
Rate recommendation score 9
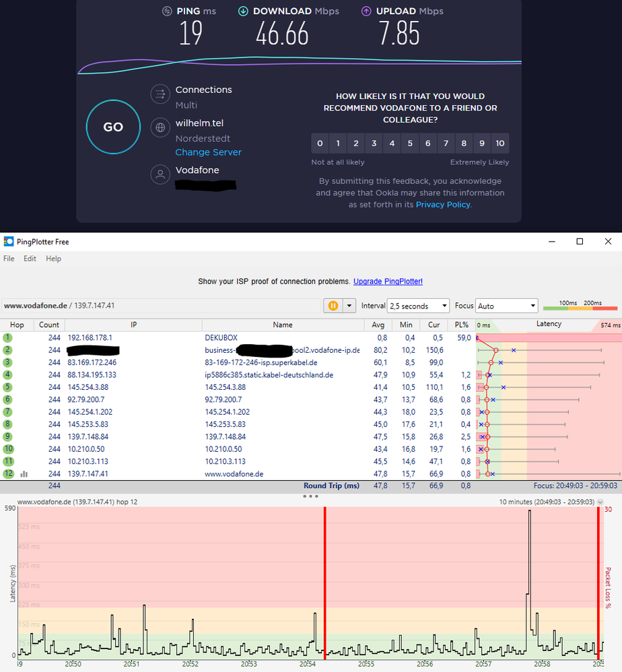tap(482, 143)
